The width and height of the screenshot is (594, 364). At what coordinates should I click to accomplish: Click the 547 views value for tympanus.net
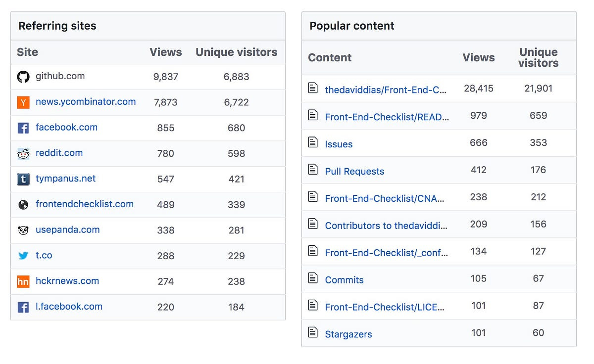coord(166,179)
